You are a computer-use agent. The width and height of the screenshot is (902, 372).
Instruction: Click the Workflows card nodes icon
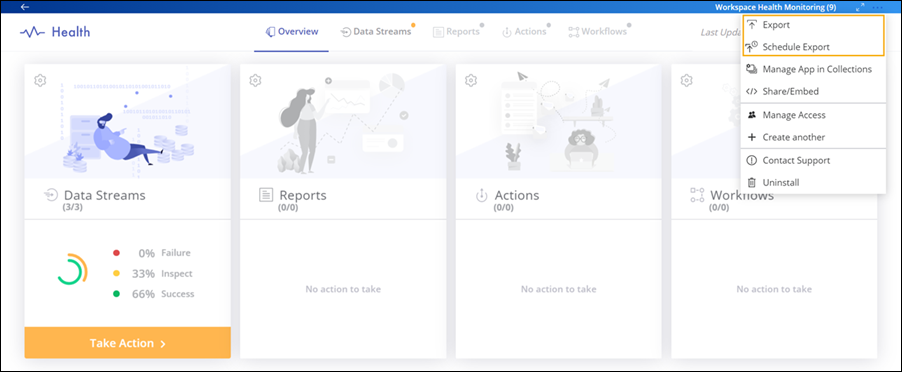point(697,195)
